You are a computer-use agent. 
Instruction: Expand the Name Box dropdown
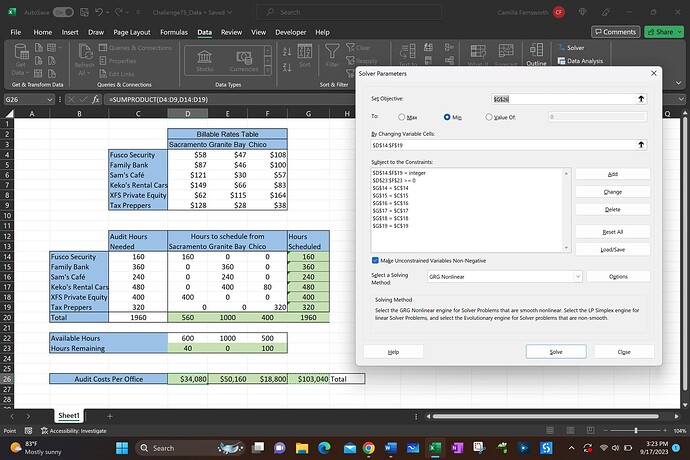point(50,99)
